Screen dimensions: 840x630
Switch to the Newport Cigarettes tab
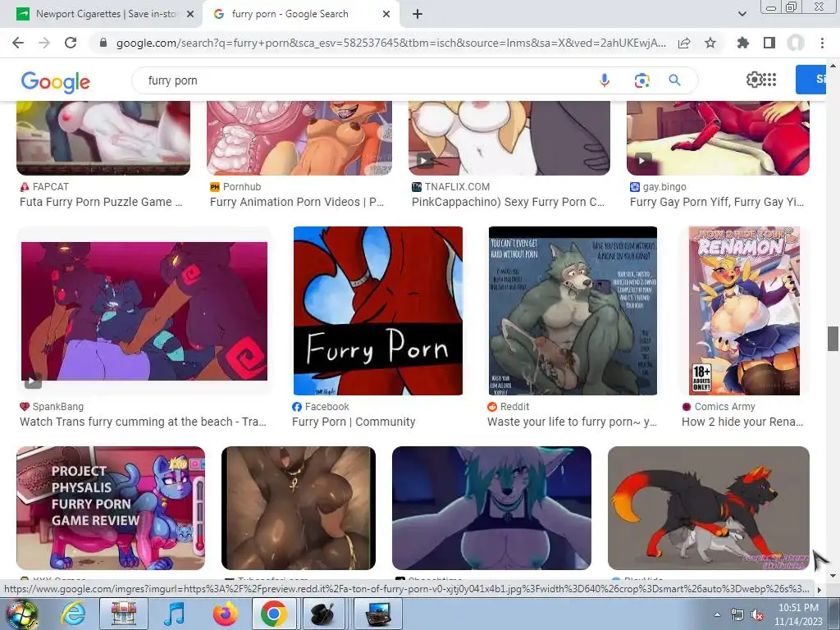[106, 14]
